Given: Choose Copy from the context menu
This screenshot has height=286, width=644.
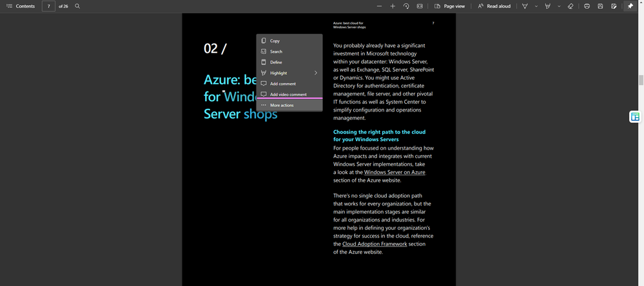Looking at the screenshot, I should click(x=289, y=41).
